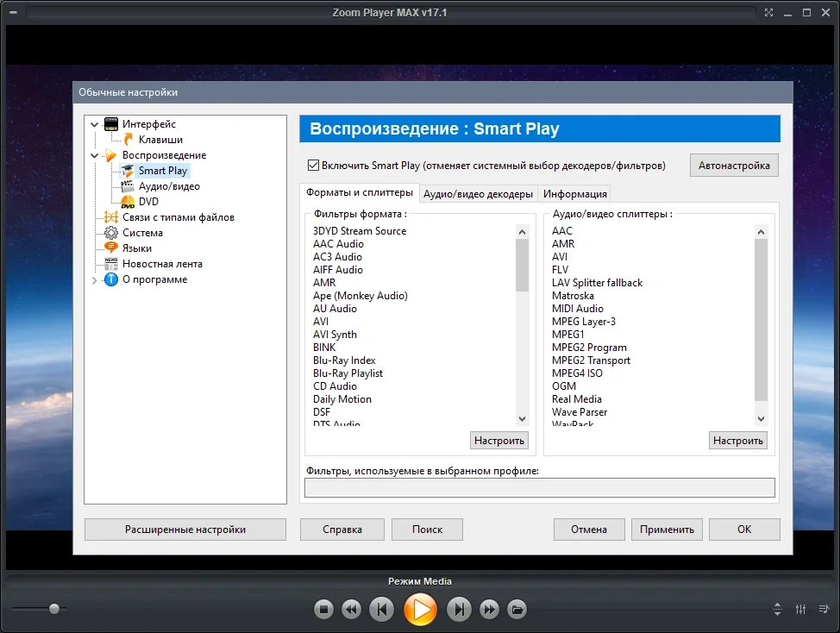Expand the О программе tree node
Image resolution: width=840 pixels, height=633 pixels.
95,280
